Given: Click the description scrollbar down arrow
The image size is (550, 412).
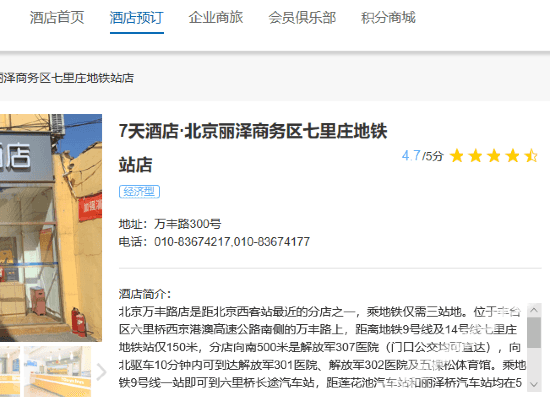Looking at the screenshot, I should tap(534, 384).
